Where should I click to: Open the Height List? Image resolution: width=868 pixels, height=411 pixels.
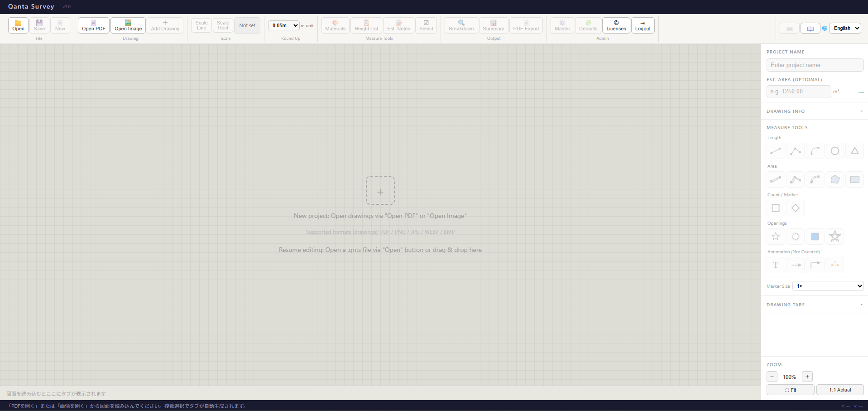tap(366, 25)
